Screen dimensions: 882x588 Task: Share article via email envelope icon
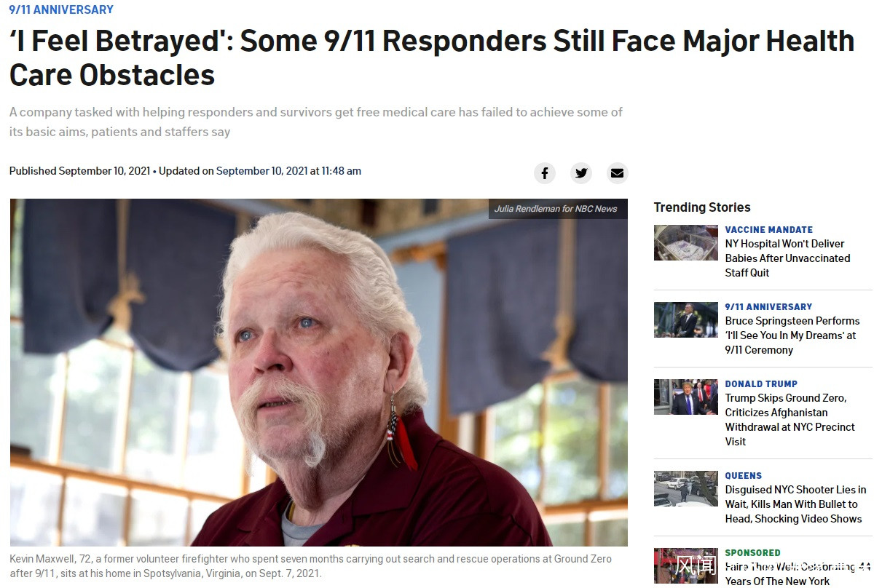[617, 173]
